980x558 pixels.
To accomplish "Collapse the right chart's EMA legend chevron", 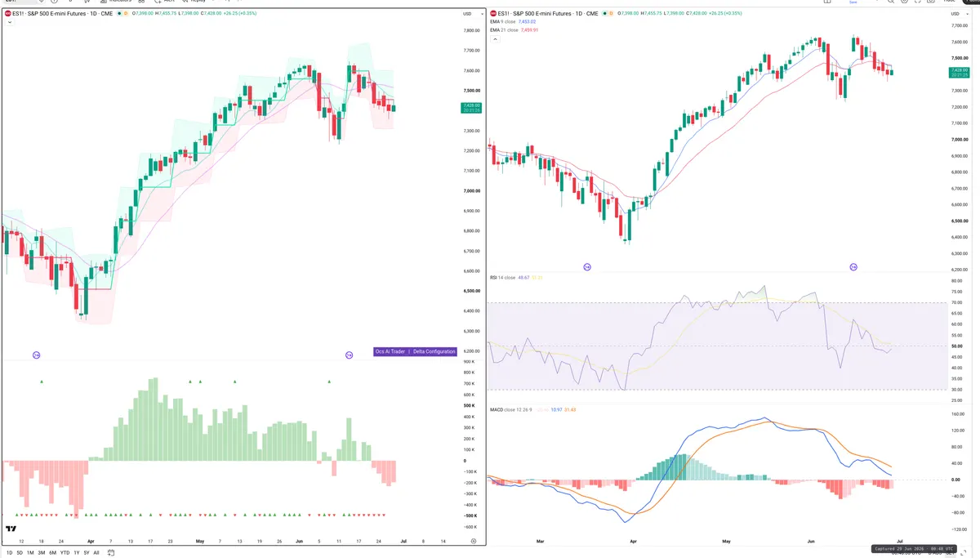I will click(x=493, y=38).
